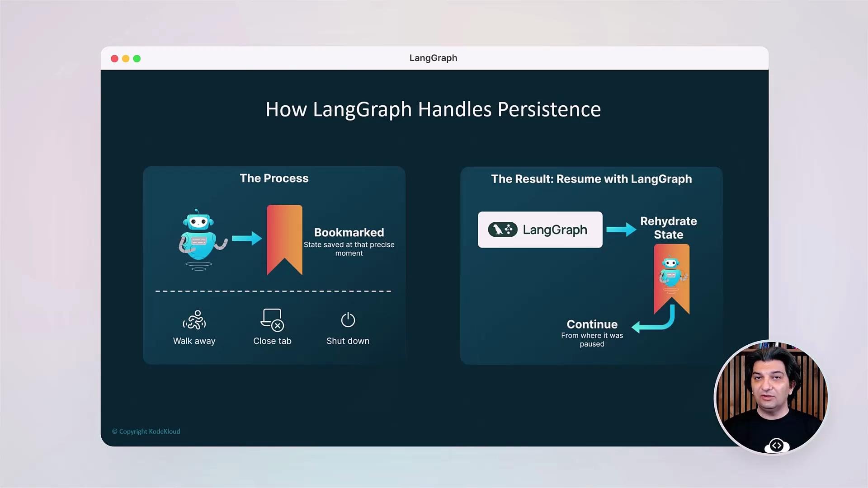Click the Shut down label
The image size is (868, 488).
click(x=348, y=341)
